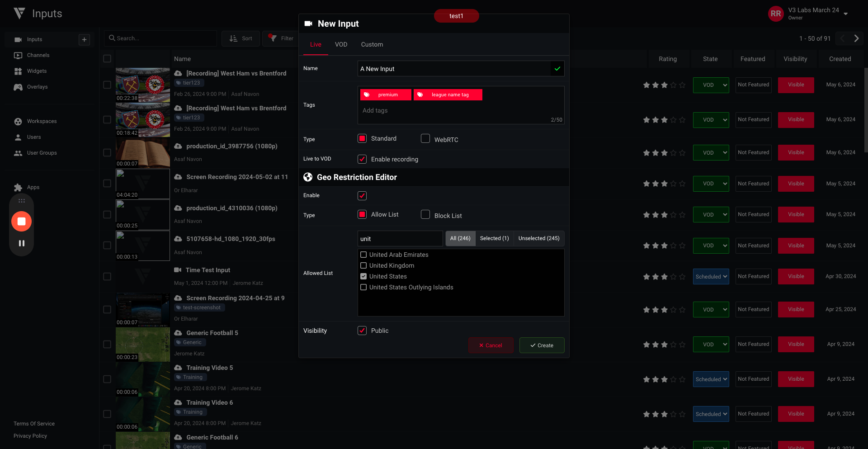Uncheck United States in allowed list
868x449 pixels.
tap(363, 276)
